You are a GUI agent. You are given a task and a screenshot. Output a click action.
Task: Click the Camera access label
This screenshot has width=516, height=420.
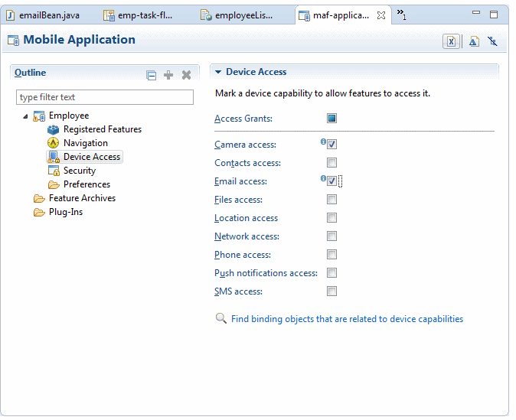[245, 145]
